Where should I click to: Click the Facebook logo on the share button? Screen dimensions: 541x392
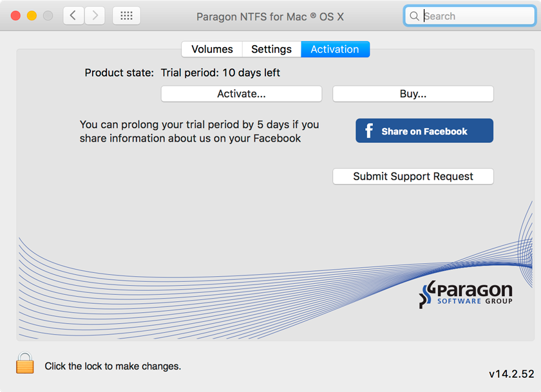368,130
